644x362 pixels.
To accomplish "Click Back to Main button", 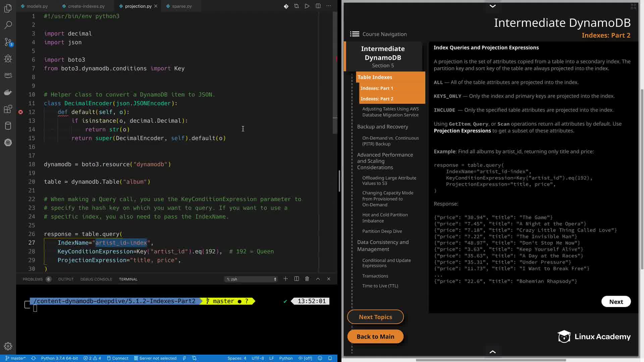I will pos(375,337).
